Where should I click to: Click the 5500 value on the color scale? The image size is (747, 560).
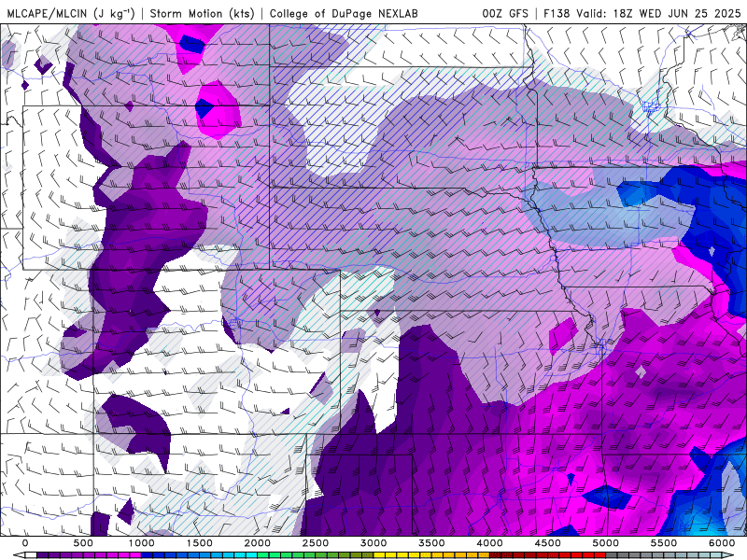(664, 543)
